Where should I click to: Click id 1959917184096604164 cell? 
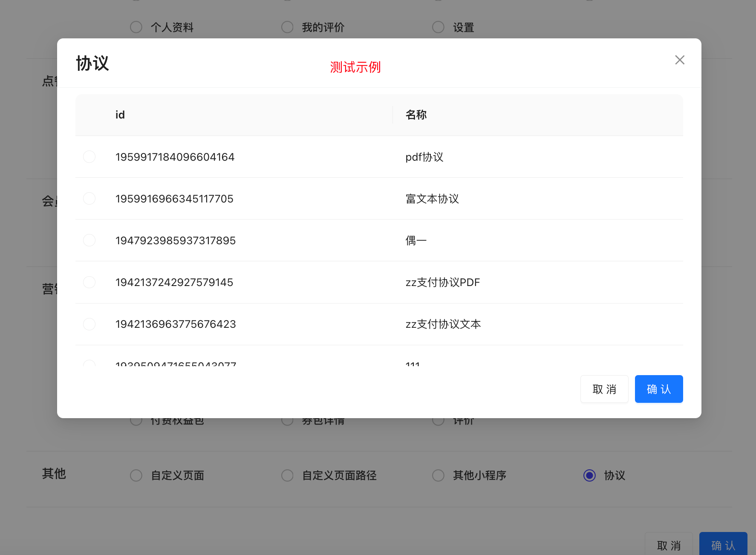(175, 157)
